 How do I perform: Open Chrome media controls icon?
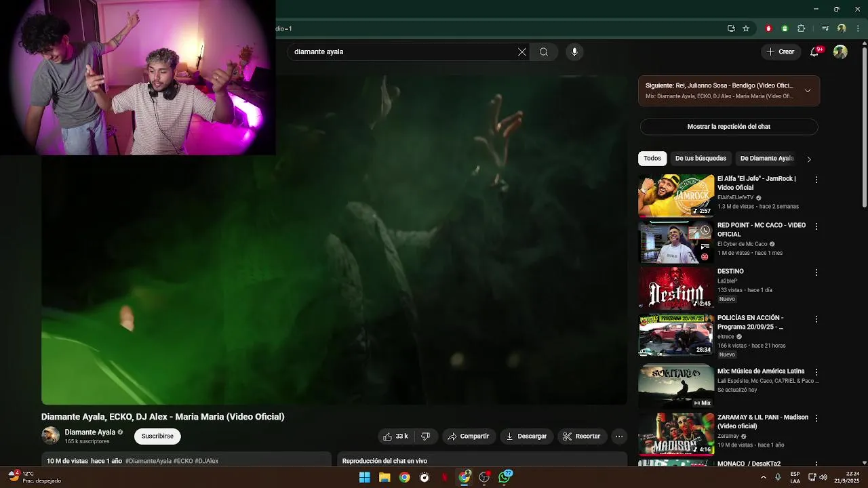tap(825, 28)
